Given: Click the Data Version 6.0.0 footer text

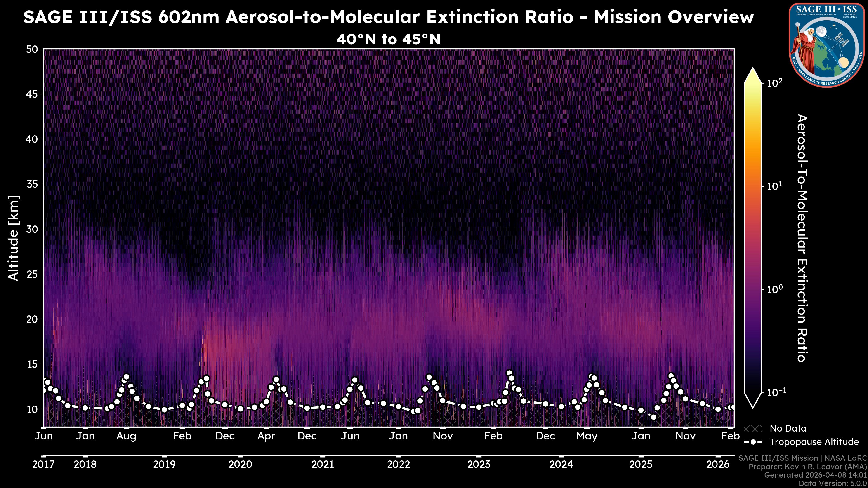Looking at the screenshot, I should click(833, 483).
